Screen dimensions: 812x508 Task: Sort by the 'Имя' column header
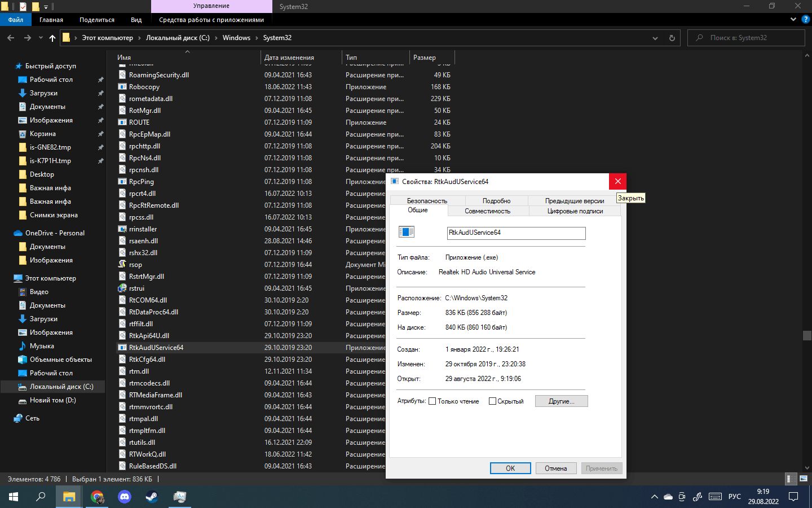tap(188, 58)
